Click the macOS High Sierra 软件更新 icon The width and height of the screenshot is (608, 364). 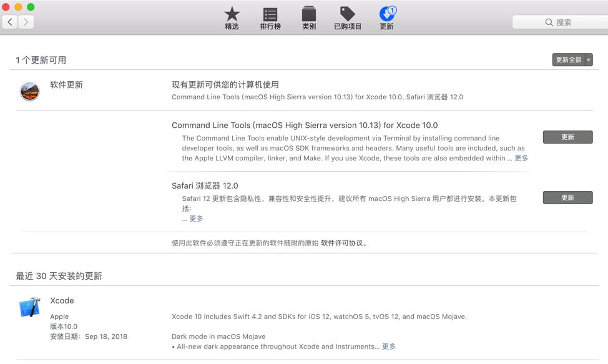click(x=29, y=91)
